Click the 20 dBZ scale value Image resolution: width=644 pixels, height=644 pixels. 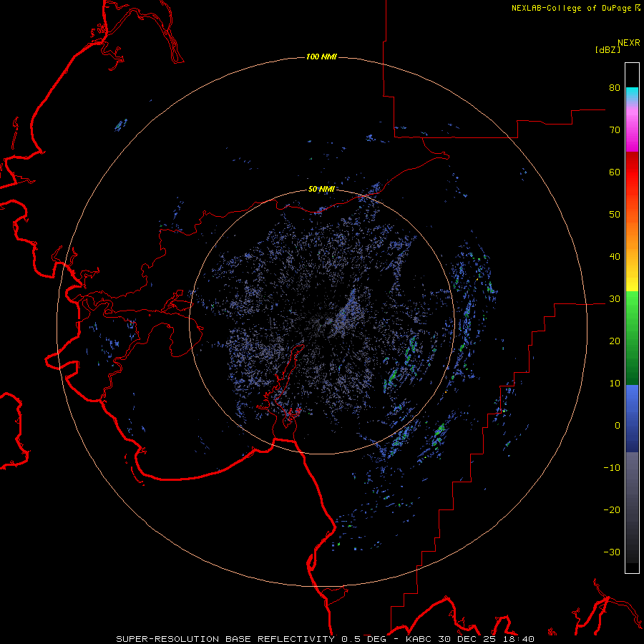tap(615, 341)
